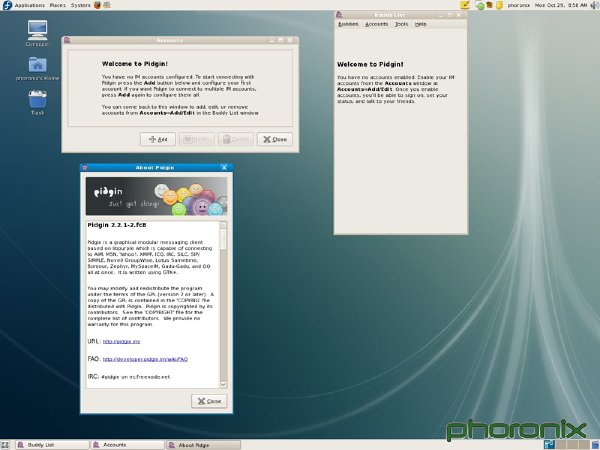Click the green Pidgin status tray icon
Image resolution: width=600 pixels, height=450 pixels.
click(x=479, y=5)
